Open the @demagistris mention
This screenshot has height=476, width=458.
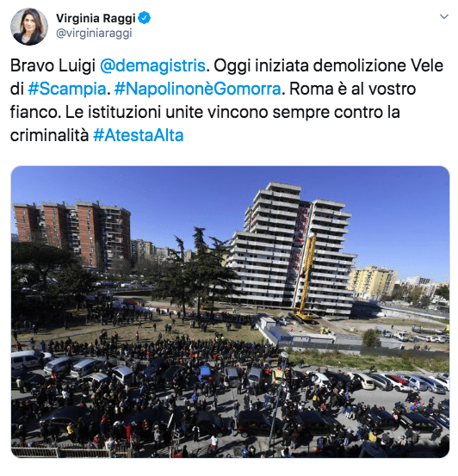pyautogui.click(x=152, y=65)
